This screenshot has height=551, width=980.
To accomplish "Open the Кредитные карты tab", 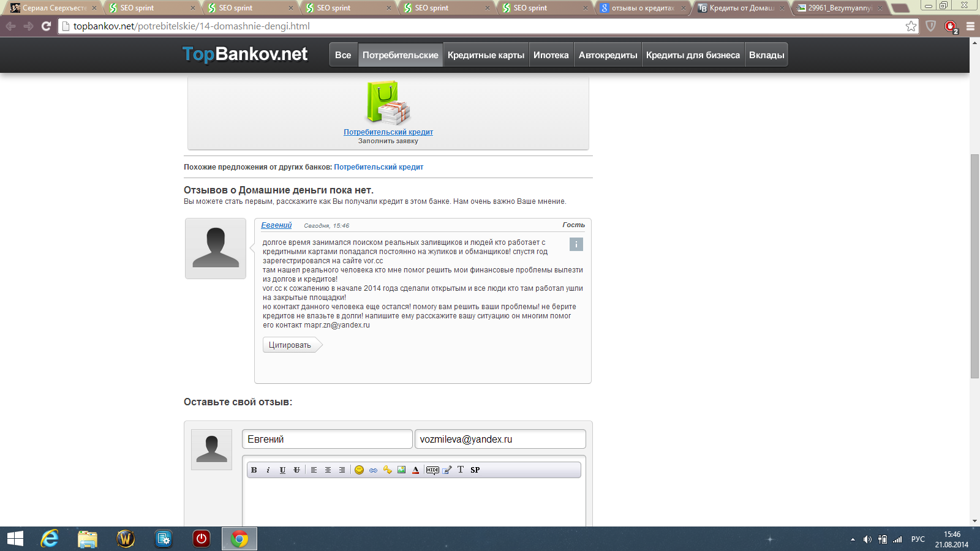I will (486, 54).
